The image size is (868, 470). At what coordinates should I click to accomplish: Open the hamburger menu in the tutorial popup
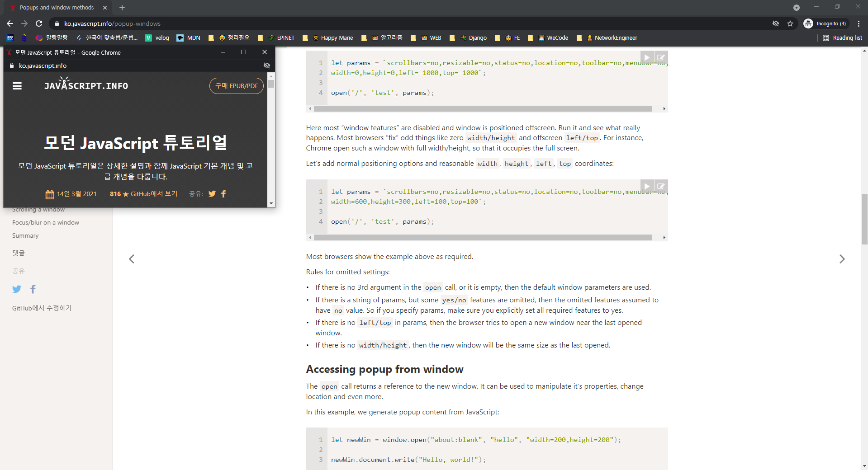point(17,86)
